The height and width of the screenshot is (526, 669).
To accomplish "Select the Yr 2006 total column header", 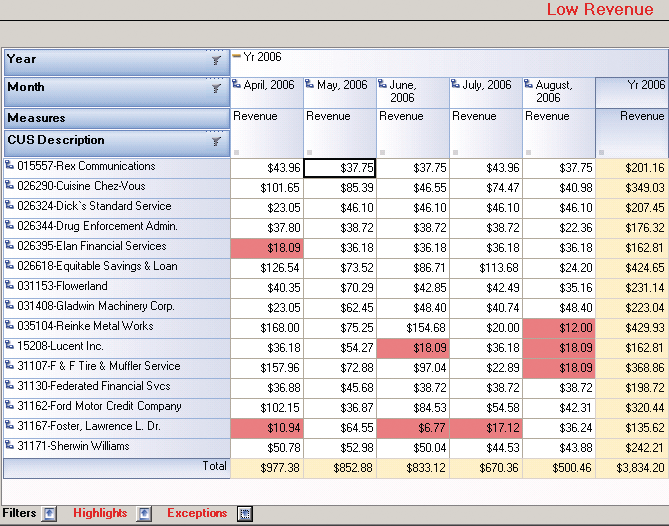I will 631,92.
